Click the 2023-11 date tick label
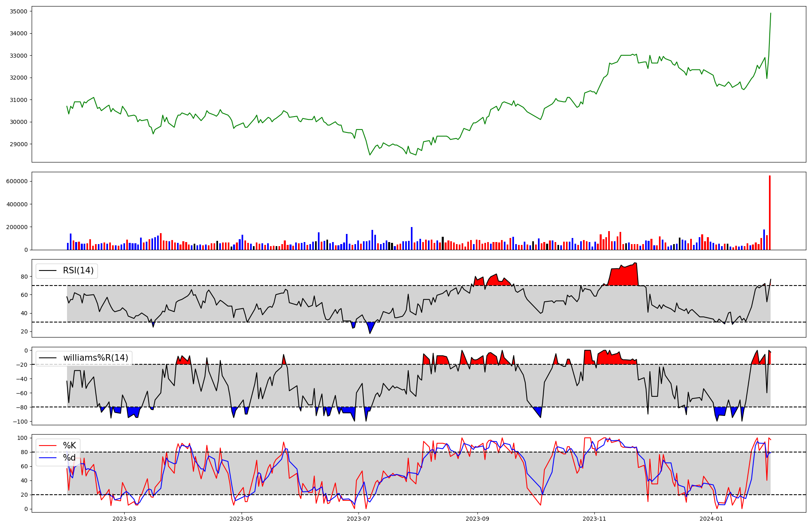This screenshot has height=528, width=812. coord(594,519)
